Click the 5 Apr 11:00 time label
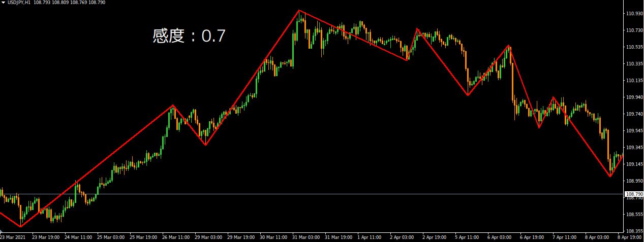The height and width of the screenshot is (242, 644). click(467, 237)
